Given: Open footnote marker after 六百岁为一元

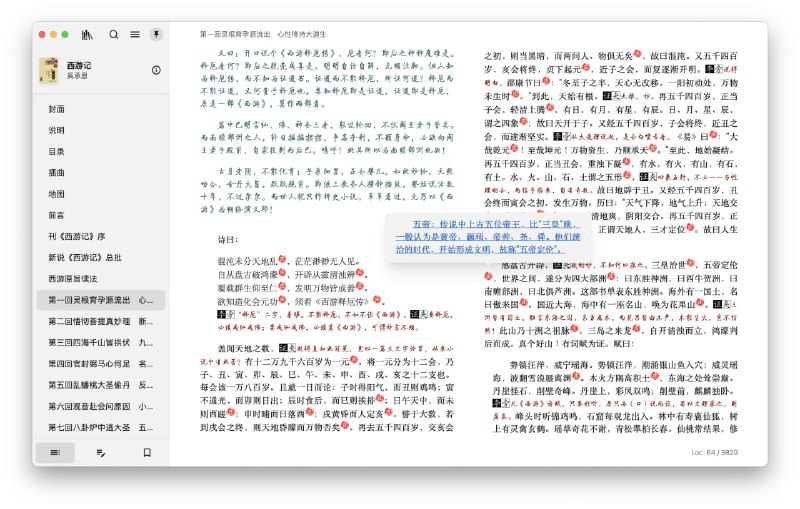Looking at the screenshot, I should click(355, 360).
